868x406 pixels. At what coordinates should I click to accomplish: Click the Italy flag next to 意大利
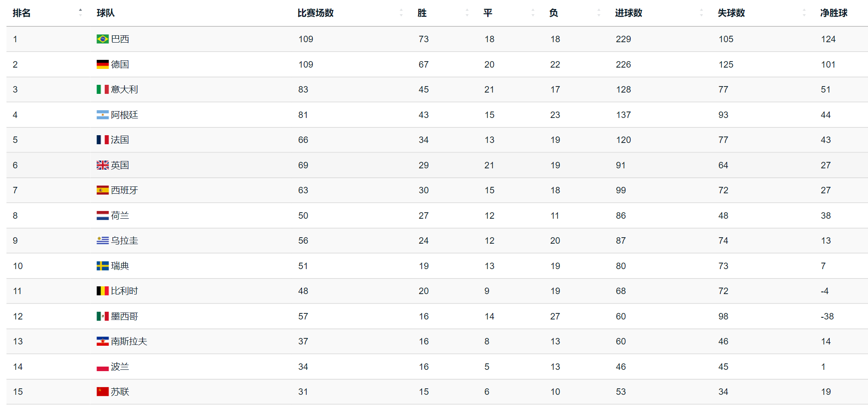(103, 90)
